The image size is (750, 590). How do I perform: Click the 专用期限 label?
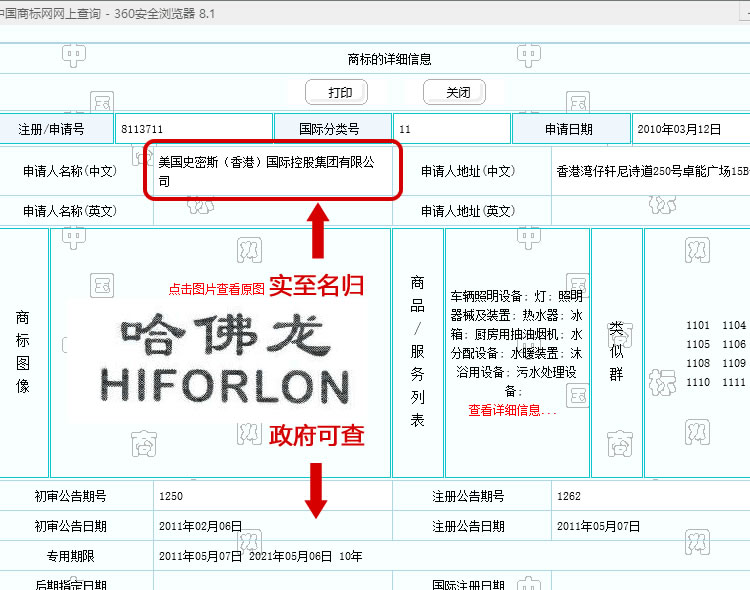[x=70, y=556]
